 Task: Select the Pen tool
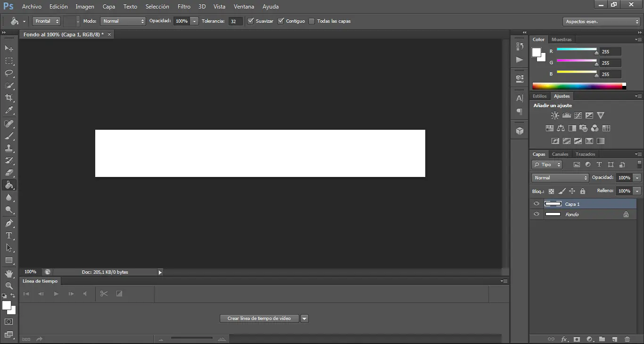9,223
